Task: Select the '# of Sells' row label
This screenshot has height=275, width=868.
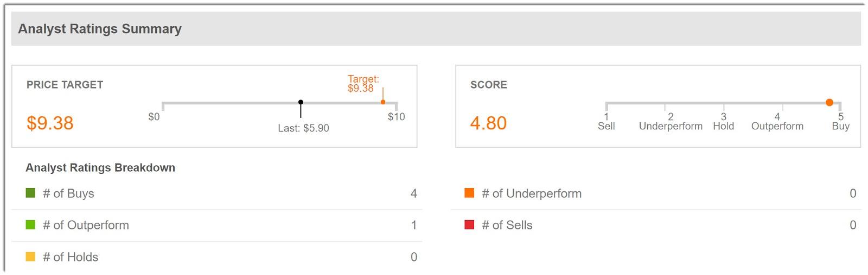Action: [507, 225]
